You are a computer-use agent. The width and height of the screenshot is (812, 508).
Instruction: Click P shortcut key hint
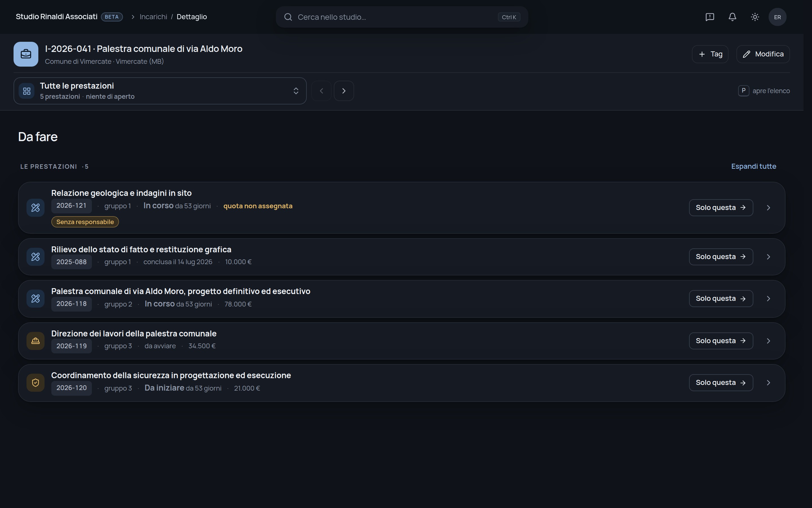coord(743,91)
